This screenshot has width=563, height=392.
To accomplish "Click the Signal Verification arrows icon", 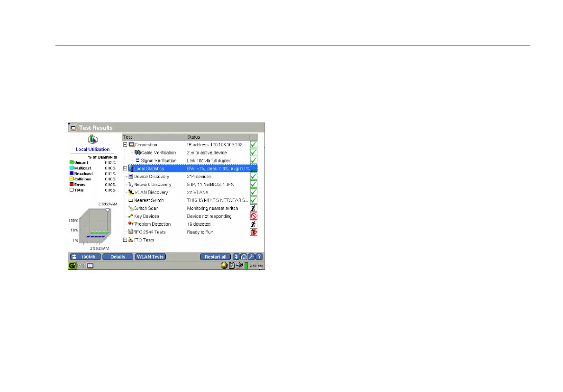I will (137, 160).
